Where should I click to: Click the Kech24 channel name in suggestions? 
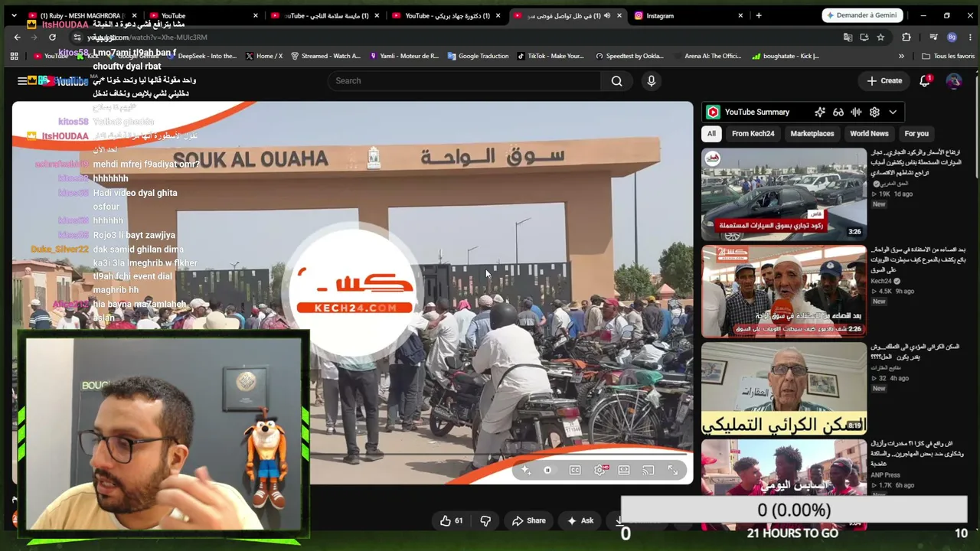[x=883, y=281]
